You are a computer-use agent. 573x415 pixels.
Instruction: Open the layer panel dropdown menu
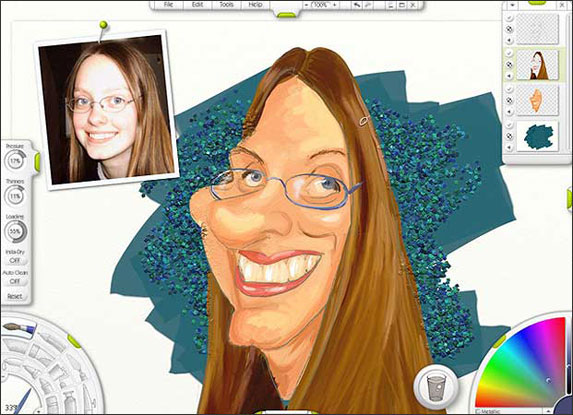pos(512,5)
